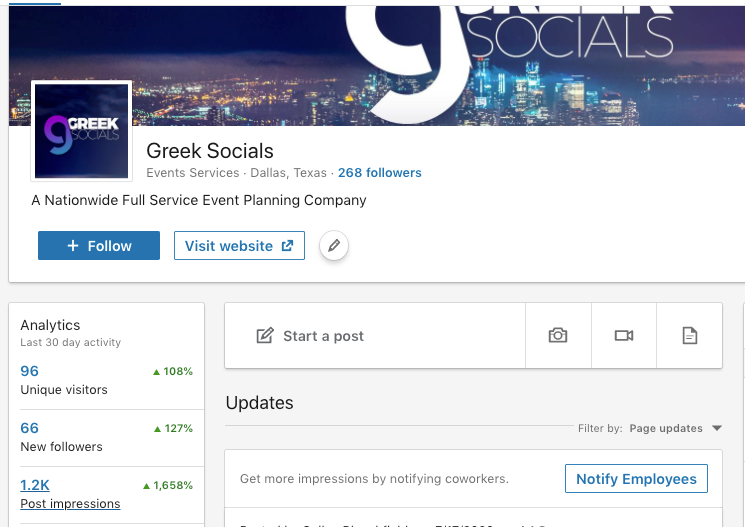Attach a document with the document icon

[x=689, y=336]
